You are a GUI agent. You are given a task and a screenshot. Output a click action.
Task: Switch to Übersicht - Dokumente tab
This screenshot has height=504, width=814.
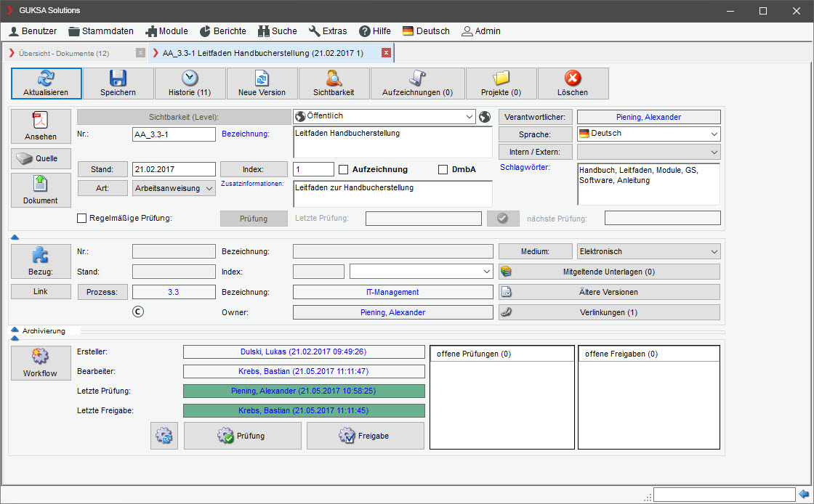[x=64, y=53]
